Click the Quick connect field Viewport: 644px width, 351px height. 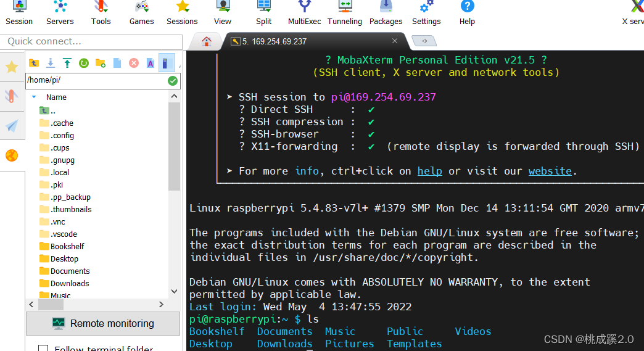pos(91,41)
